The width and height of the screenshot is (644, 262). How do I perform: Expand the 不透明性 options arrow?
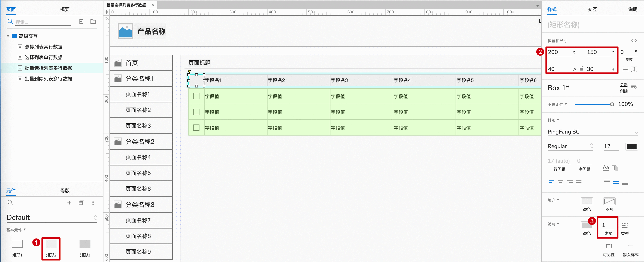point(566,104)
